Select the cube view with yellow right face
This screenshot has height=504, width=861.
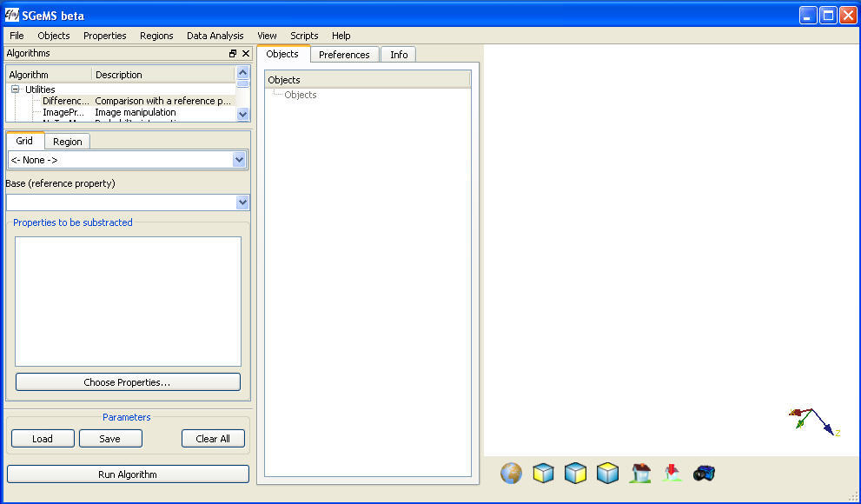[575, 474]
